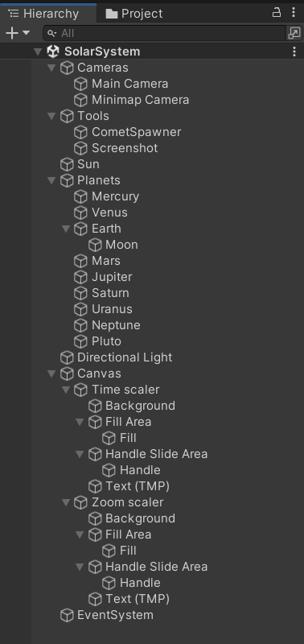Collapse the Planets group

[x=51, y=180]
